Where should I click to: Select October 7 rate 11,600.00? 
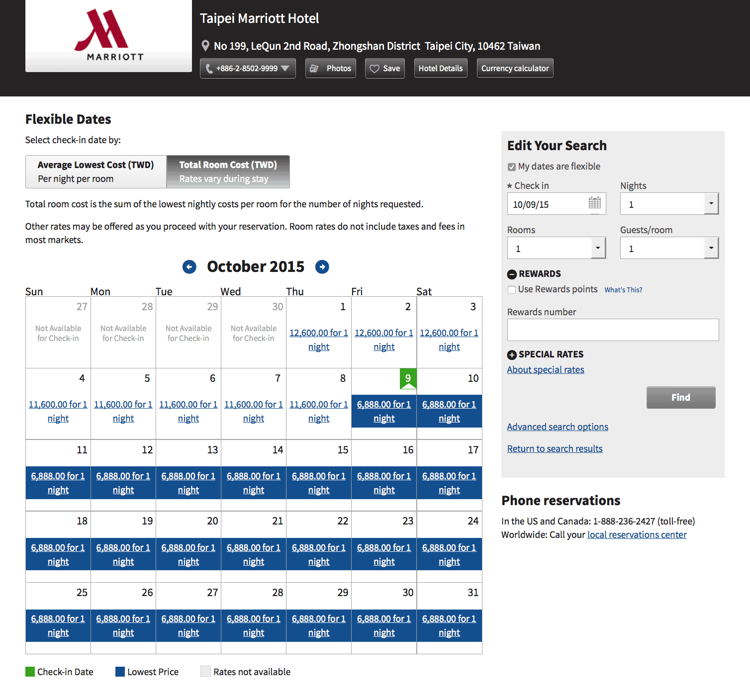(254, 411)
